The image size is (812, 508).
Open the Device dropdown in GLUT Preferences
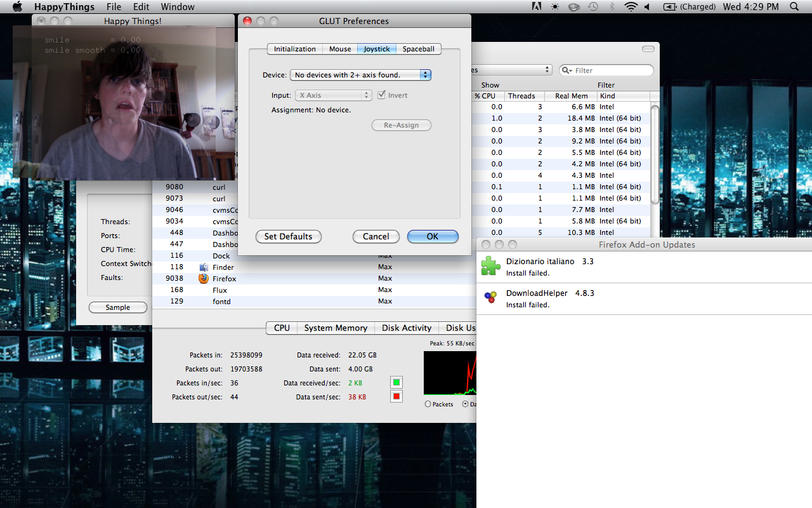click(x=360, y=75)
